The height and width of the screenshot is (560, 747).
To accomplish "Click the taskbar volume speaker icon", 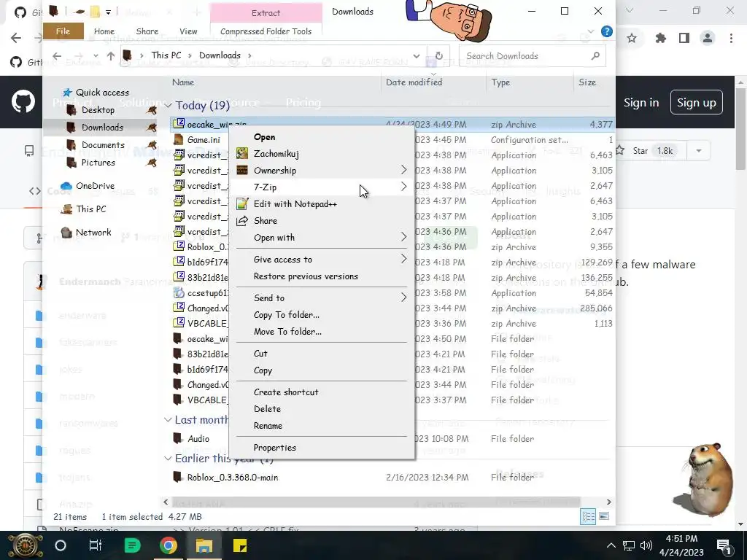I will click(646, 545).
